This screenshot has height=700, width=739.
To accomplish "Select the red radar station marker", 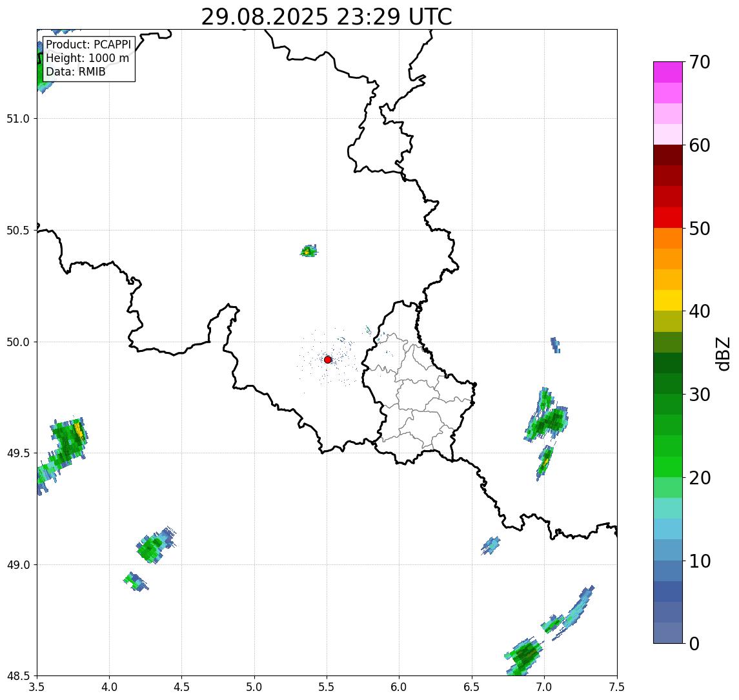I will (x=328, y=360).
